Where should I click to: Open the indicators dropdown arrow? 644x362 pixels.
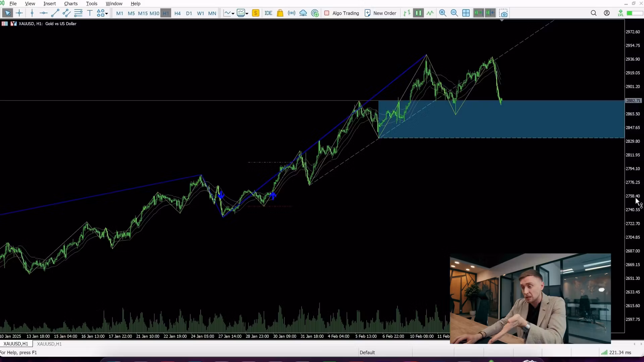click(x=247, y=14)
